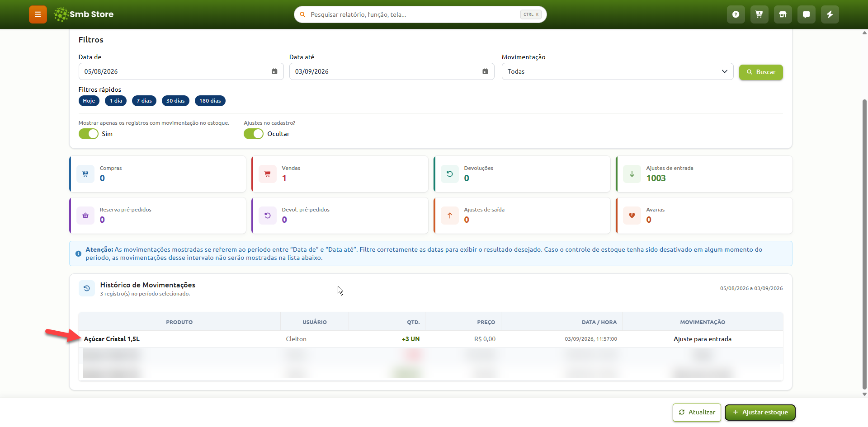Image resolution: width=868 pixels, height=427 pixels.
Task: Select the 7 dias quick filter
Action: (144, 101)
